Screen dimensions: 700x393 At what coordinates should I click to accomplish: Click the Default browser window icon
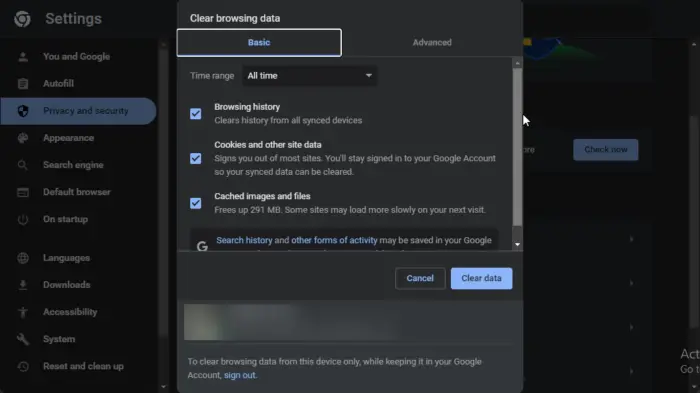(23, 192)
